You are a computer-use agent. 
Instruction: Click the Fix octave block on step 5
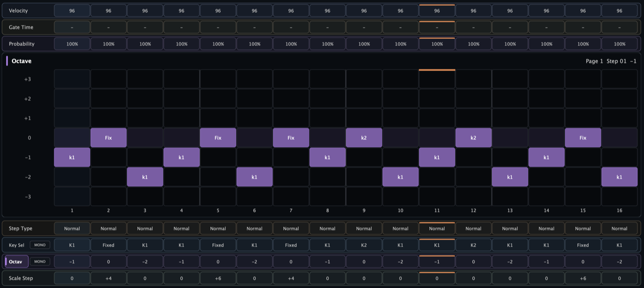point(218,138)
